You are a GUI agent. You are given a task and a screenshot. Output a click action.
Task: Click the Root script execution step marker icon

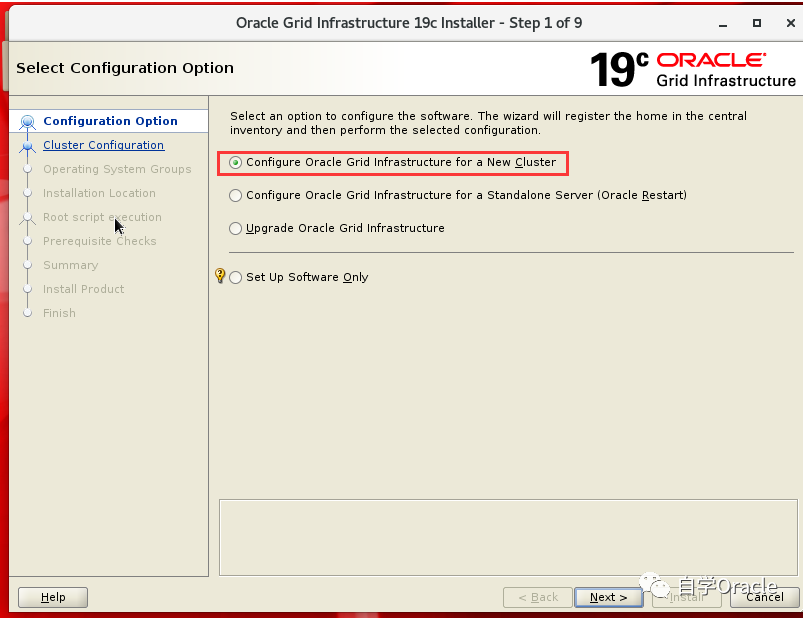27,218
